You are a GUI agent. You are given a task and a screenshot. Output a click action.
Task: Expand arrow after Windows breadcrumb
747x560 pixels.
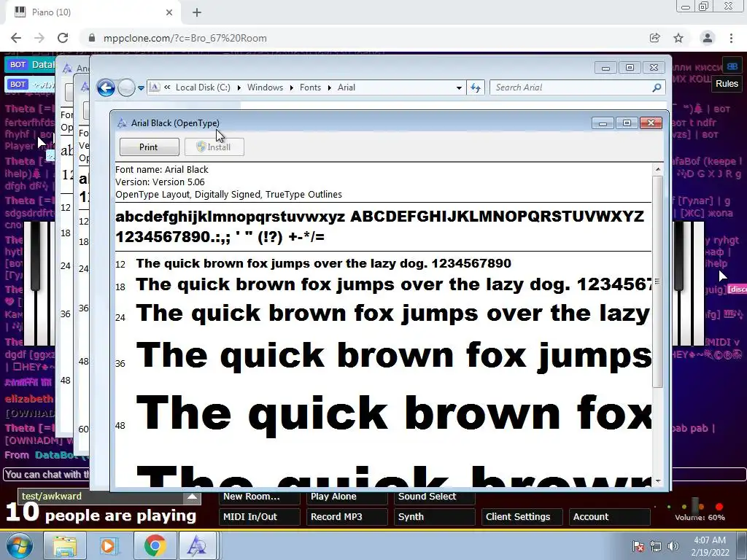[291, 87]
